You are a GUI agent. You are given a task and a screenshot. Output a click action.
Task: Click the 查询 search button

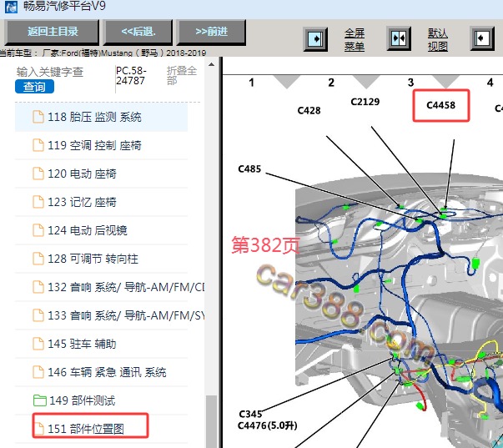pyautogui.click(x=34, y=87)
